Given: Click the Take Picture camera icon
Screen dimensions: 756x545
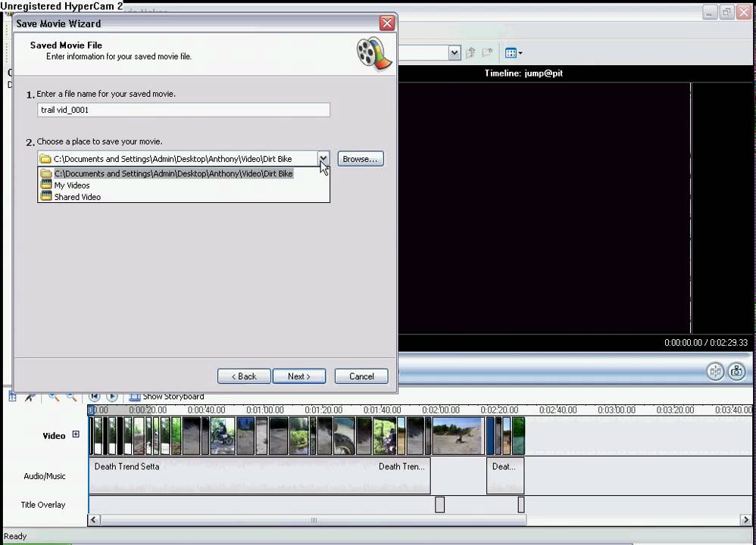Looking at the screenshot, I should point(737,371).
